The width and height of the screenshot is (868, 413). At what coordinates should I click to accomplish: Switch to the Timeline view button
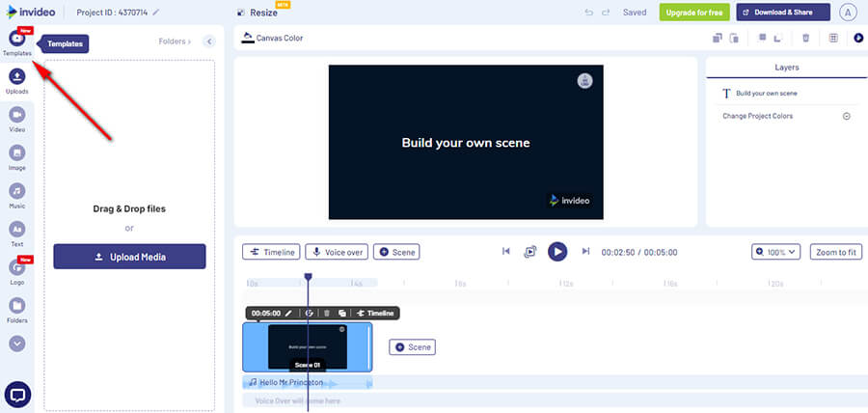click(271, 252)
